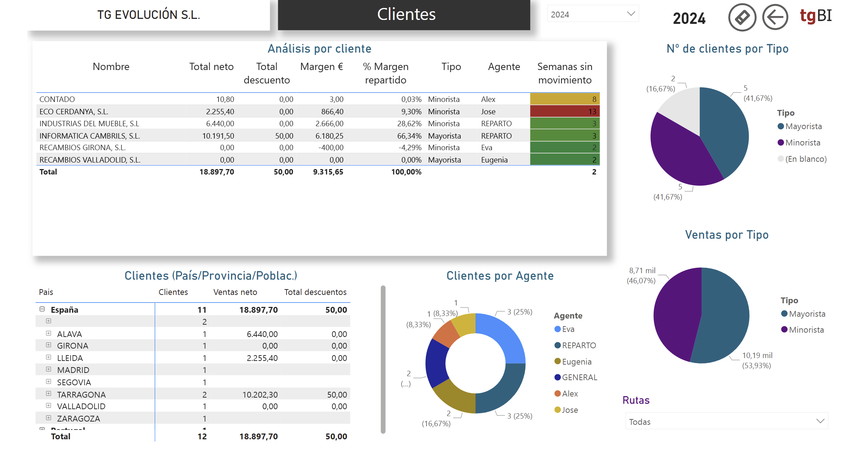The height and width of the screenshot is (456, 868).
Task: Click the País table vertical scrollbar
Action: coord(383,359)
